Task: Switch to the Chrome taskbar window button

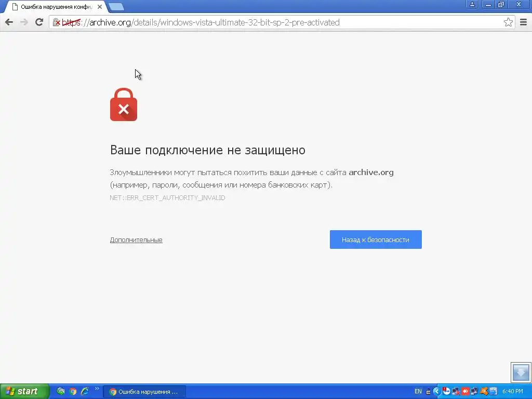Action: tap(144, 392)
